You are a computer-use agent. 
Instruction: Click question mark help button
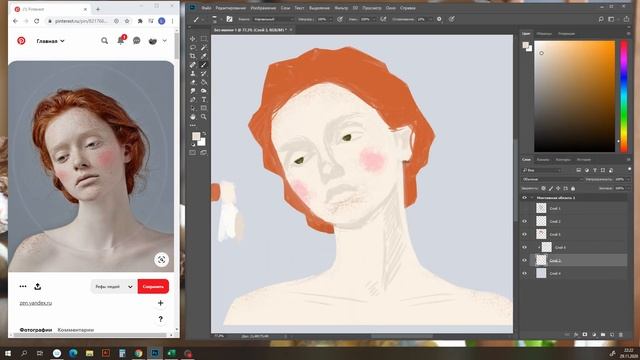coord(160,319)
